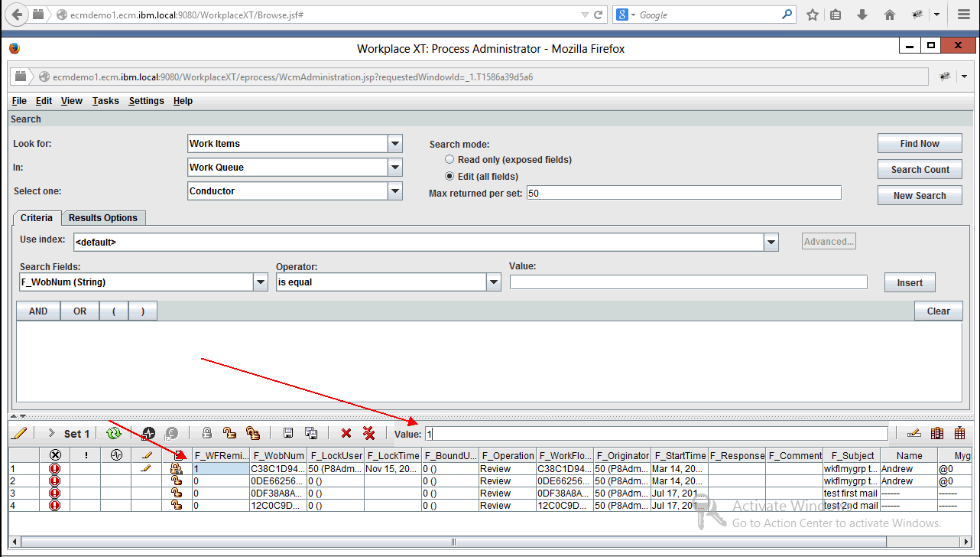Click the Search Count button
Image resolution: width=980 pixels, height=557 pixels.
(920, 170)
